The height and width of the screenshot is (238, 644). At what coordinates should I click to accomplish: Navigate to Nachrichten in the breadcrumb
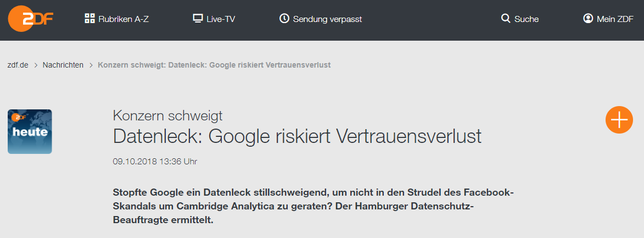click(63, 65)
